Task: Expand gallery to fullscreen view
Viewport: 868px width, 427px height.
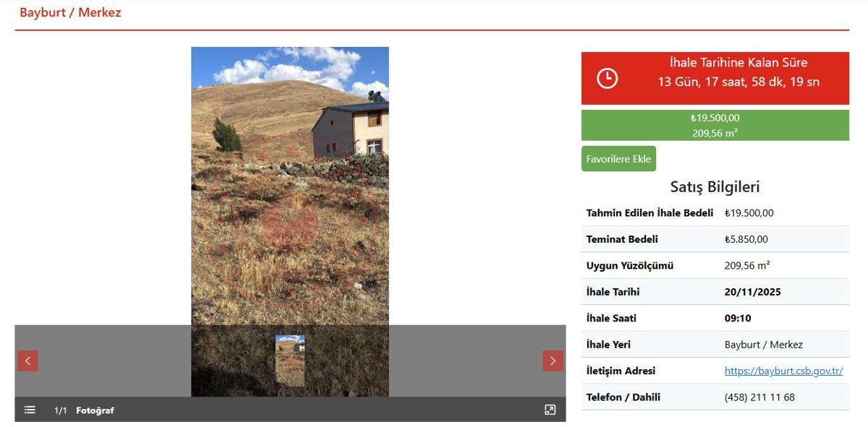Action: (550, 410)
